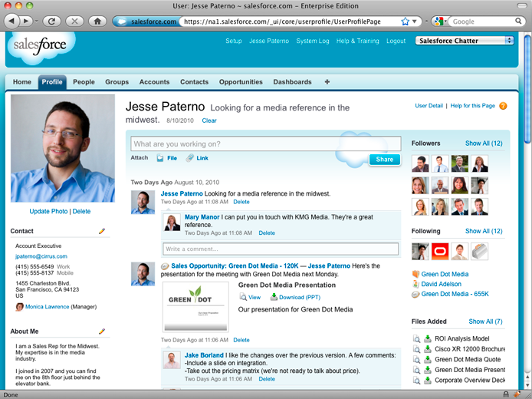Click the Share button
Image resolution: width=532 pixels, height=399 pixels.
[x=384, y=160]
